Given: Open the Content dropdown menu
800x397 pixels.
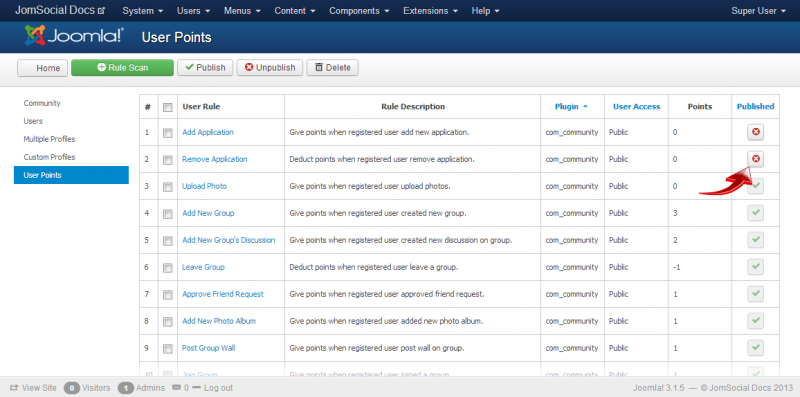Looking at the screenshot, I should 295,11.
